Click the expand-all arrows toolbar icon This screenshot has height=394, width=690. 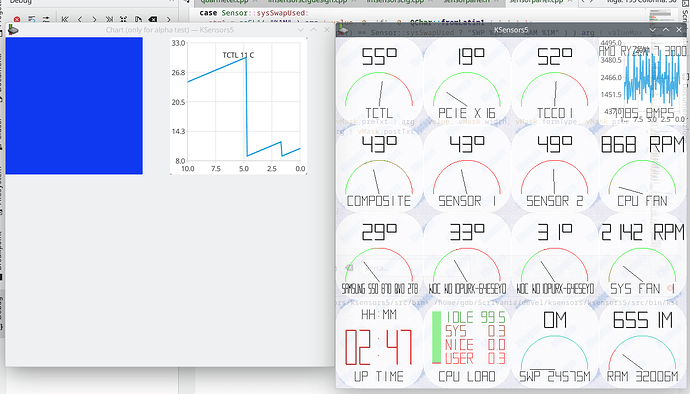[124, 19]
